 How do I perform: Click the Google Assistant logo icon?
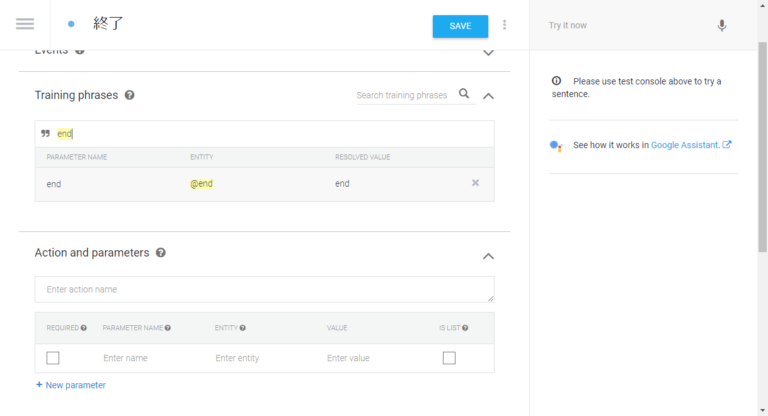pos(556,145)
